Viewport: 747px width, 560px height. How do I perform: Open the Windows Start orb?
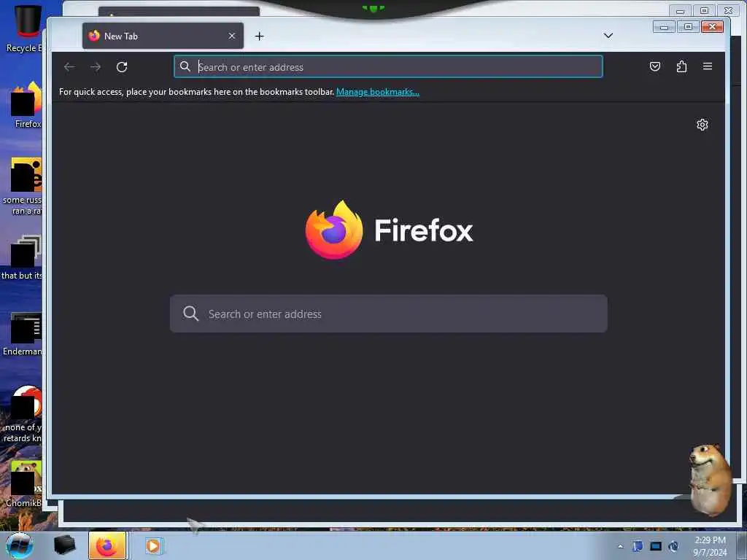pos(20,545)
